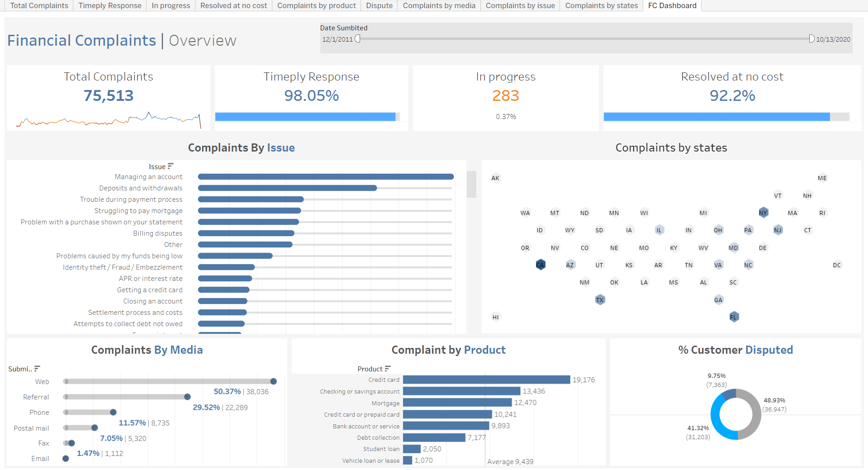The image size is (868, 470).
Task: Click the Texas hexagon on map
Action: (x=600, y=300)
